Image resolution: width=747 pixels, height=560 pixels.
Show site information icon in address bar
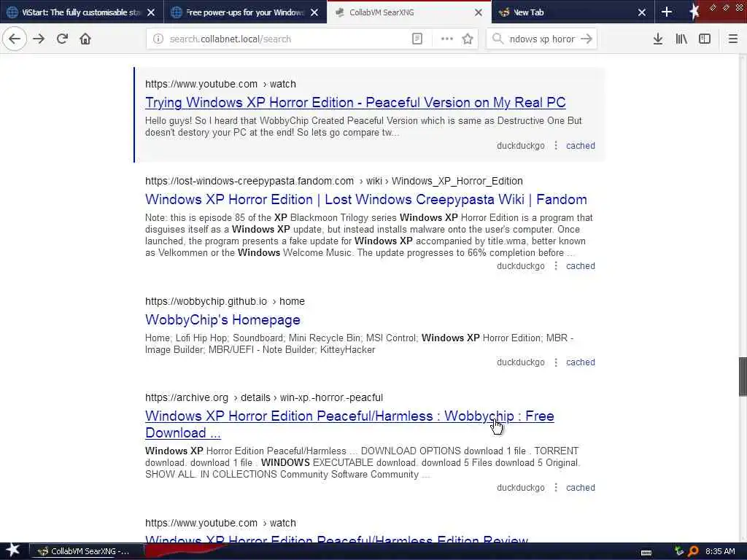[x=158, y=39]
